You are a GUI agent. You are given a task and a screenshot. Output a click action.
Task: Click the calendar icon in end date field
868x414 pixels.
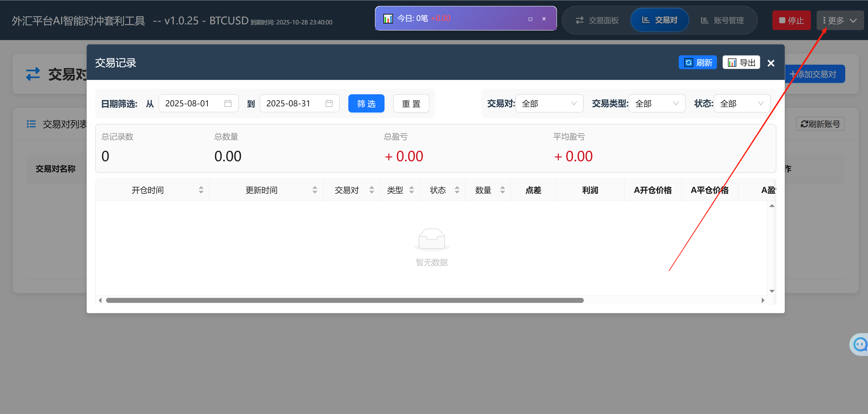click(329, 103)
